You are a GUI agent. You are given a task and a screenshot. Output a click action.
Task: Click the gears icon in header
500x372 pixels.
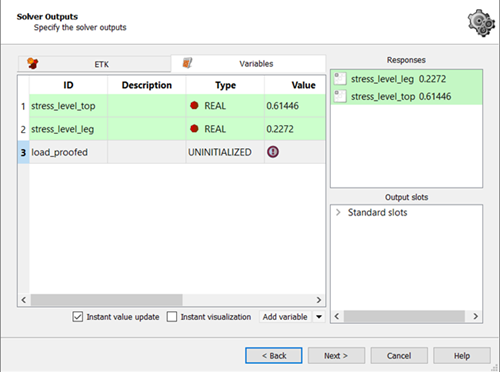pos(481,23)
